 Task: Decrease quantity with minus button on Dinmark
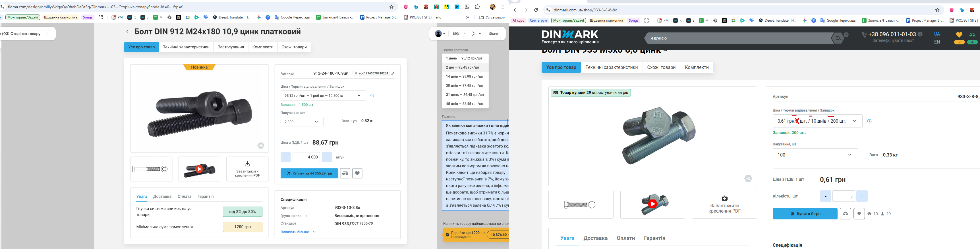pyautogui.click(x=825, y=196)
